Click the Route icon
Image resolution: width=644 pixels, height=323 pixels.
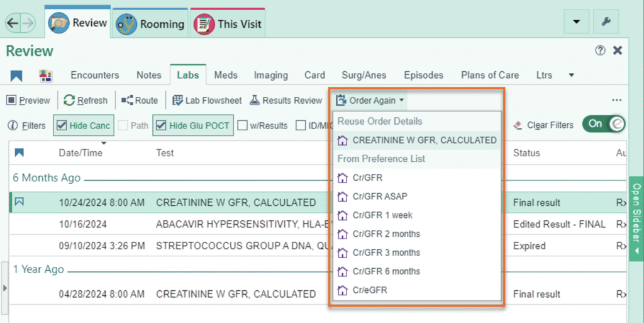127,100
